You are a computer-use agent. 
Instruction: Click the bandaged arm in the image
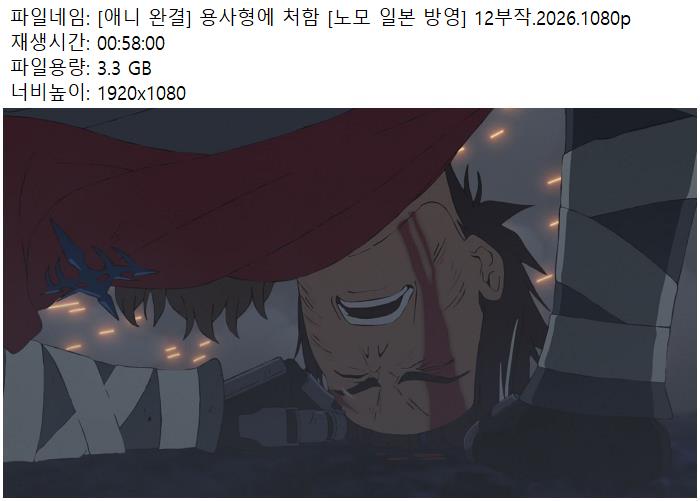click(112, 402)
